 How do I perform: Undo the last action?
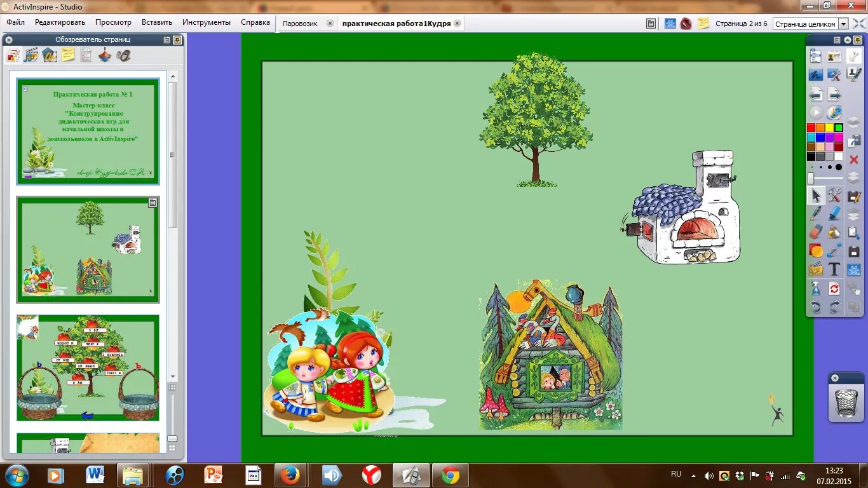pos(816,307)
